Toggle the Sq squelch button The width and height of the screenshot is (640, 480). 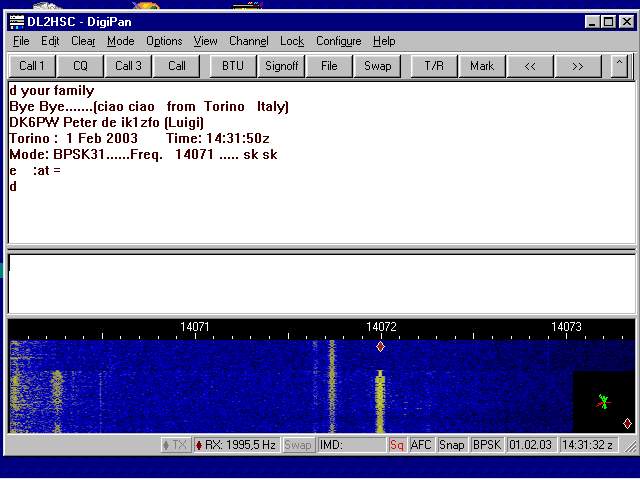click(x=397, y=445)
